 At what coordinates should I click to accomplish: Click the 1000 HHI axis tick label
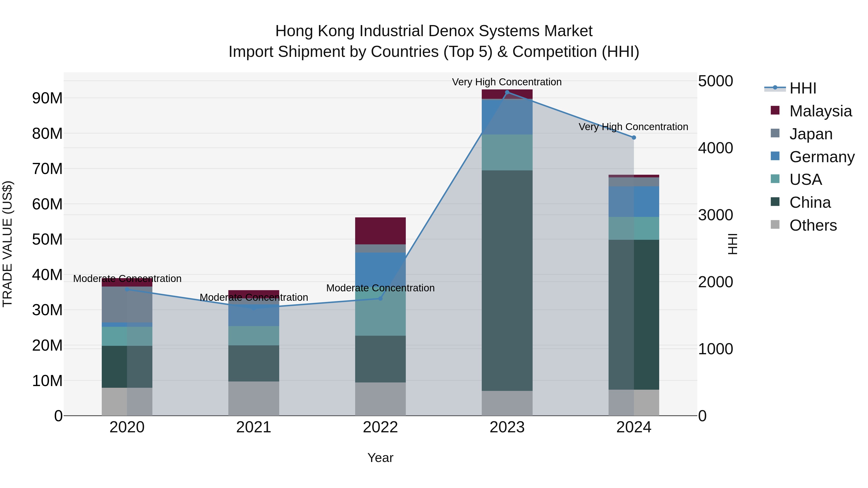pos(715,349)
